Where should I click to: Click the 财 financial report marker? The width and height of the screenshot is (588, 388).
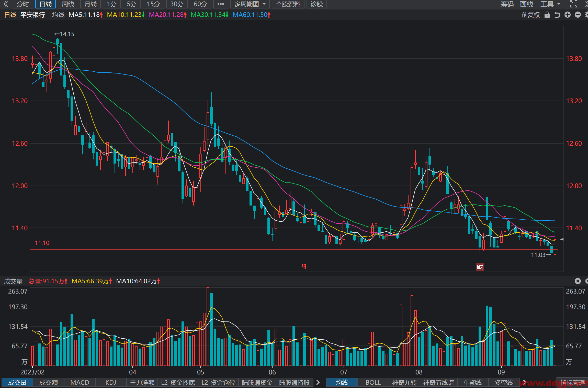coord(480,267)
